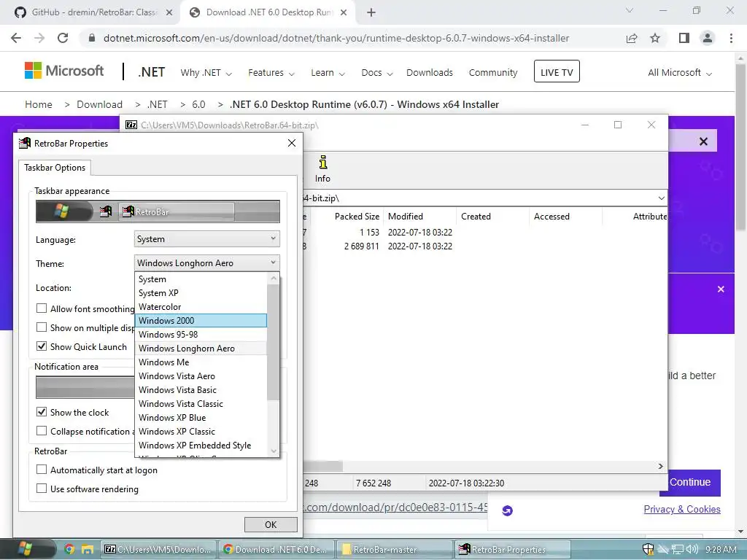Click the Continue button

click(x=690, y=483)
